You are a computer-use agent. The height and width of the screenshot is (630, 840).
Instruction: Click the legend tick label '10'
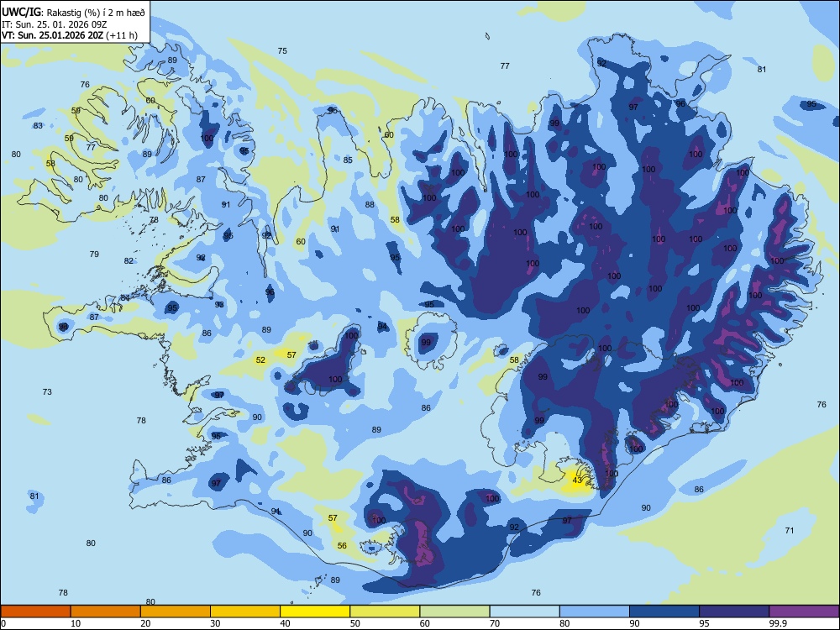tap(76, 623)
